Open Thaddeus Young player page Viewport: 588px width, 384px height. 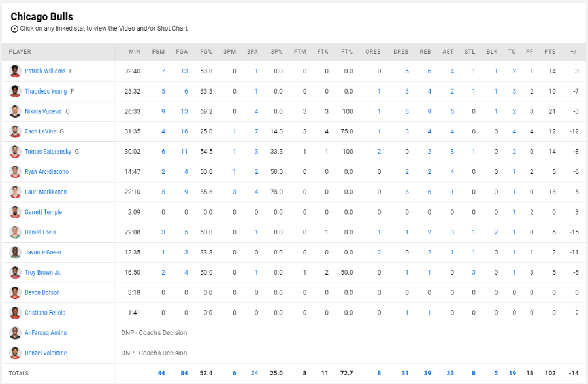pos(46,91)
